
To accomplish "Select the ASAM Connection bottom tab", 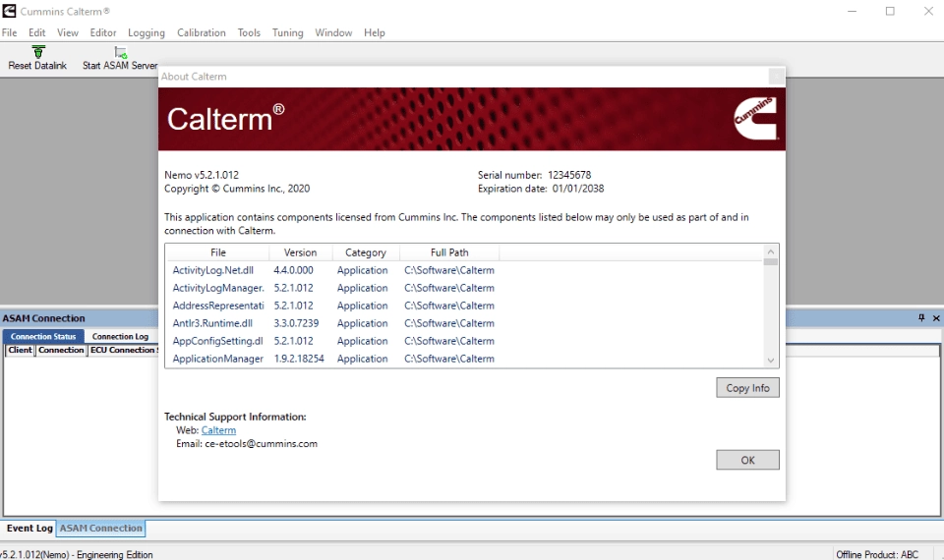I will [x=101, y=529].
